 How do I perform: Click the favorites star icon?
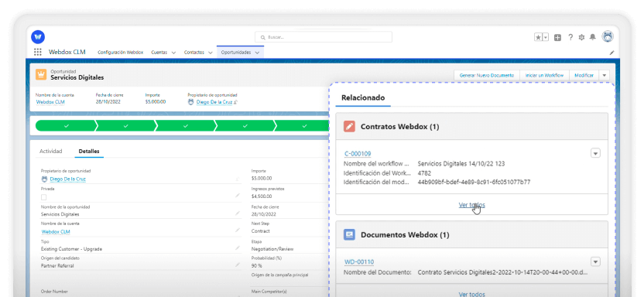(x=539, y=37)
